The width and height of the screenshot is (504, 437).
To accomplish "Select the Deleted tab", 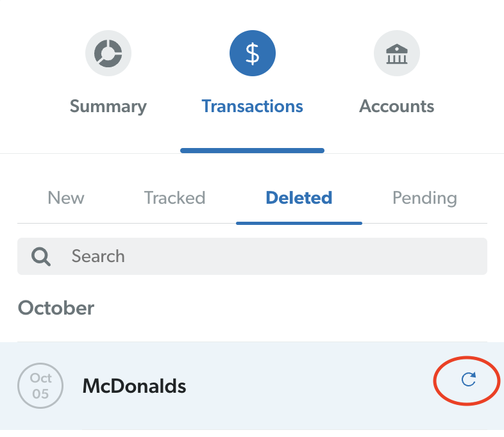I will pyautogui.click(x=299, y=198).
